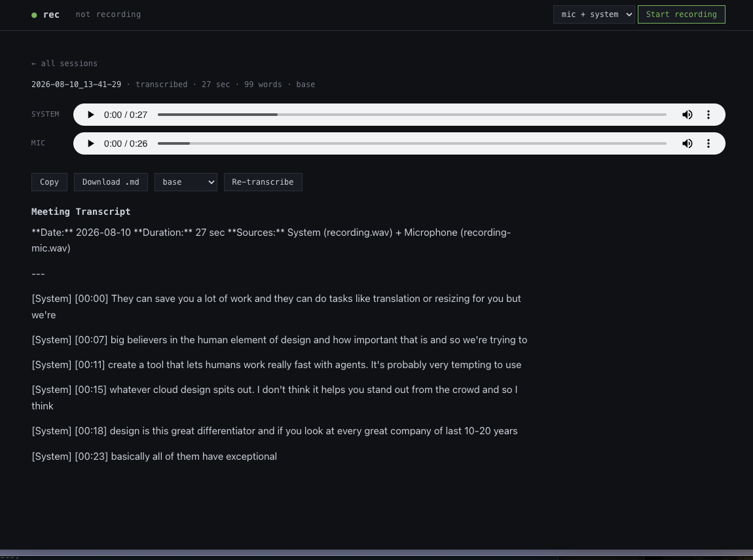The width and height of the screenshot is (753, 560).
Task: Open the mic + system source dropdown
Action: coord(594,14)
